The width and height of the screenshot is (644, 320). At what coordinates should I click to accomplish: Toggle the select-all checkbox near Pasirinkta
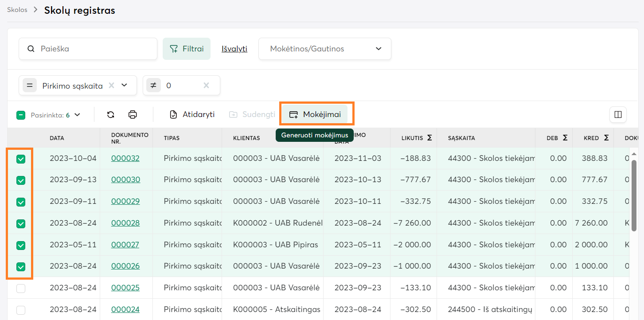click(x=21, y=115)
